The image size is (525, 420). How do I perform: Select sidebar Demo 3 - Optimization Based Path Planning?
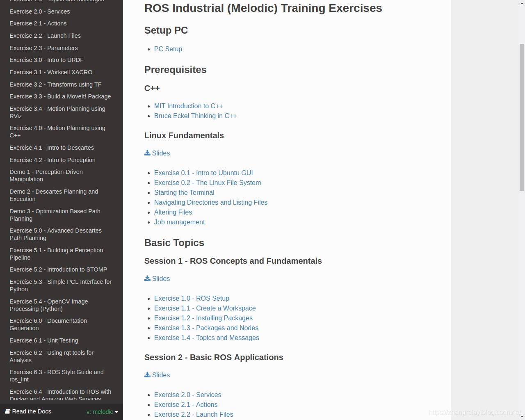pos(62,215)
